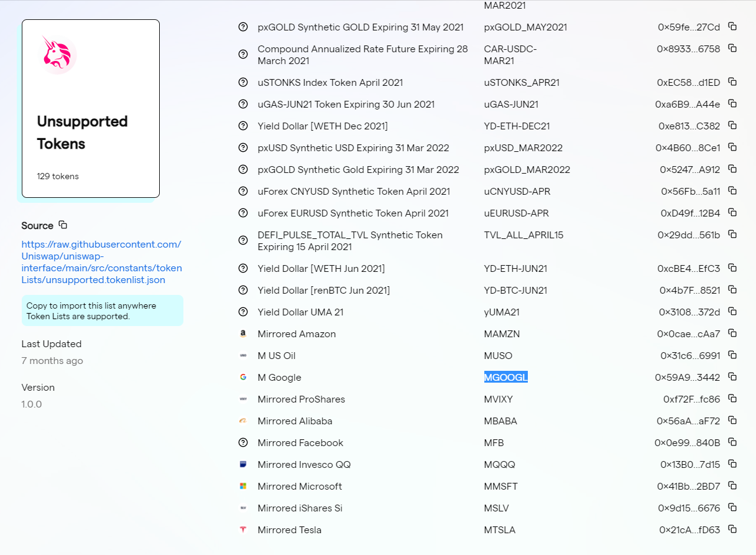Click the 'Mirrored Amazon' token name
Viewport: 756px width, 555px height.
tap(297, 333)
